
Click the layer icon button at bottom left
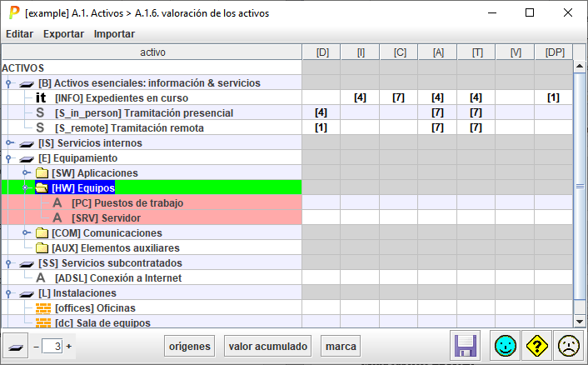[16, 345]
